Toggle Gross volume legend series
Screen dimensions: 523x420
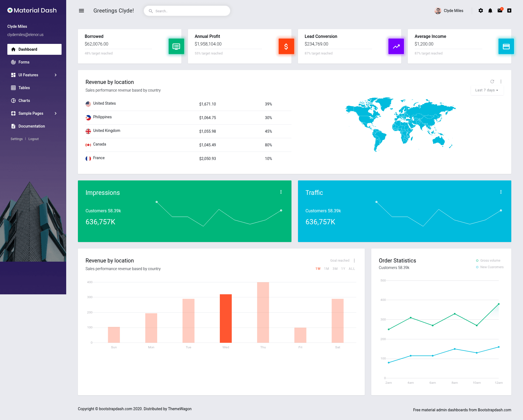coord(488,261)
